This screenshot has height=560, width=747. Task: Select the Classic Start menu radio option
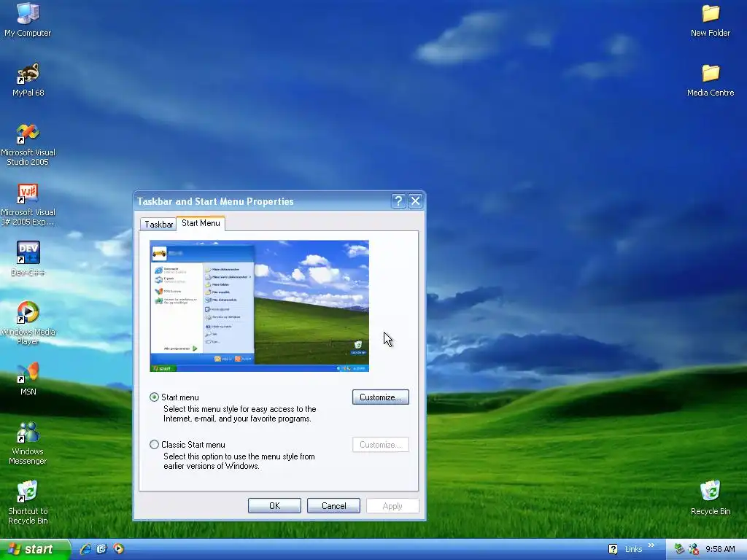[154, 445]
